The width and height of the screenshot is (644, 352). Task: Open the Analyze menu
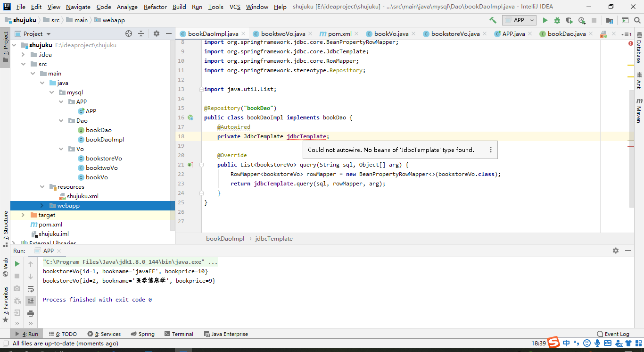(x=127, y=7)
